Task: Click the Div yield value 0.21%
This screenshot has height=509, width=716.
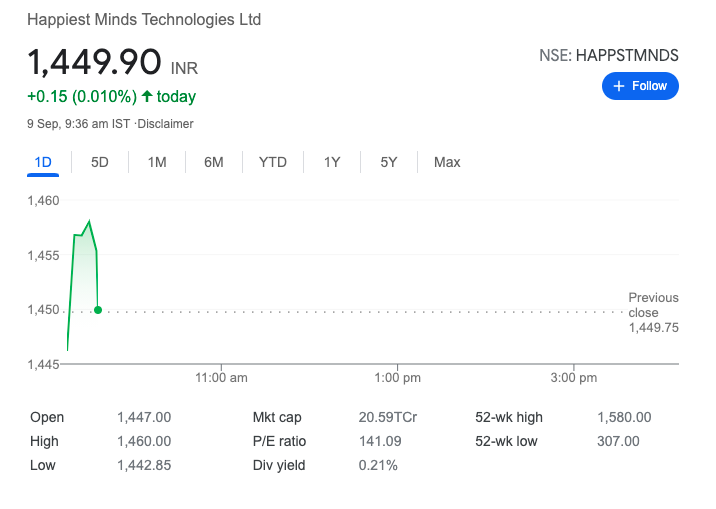Action: (378, 465)
